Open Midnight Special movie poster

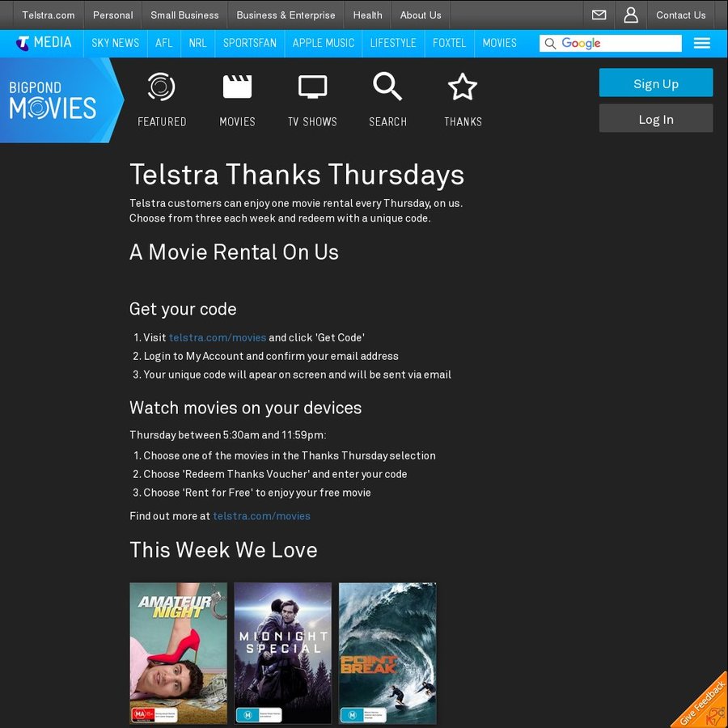click(x=283, y=653)
